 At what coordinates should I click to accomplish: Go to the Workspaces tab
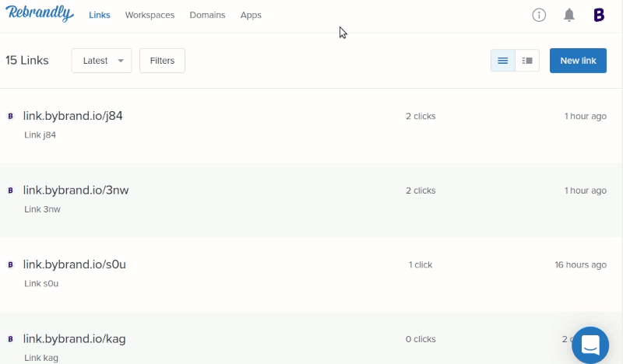[x=150, y=15]
